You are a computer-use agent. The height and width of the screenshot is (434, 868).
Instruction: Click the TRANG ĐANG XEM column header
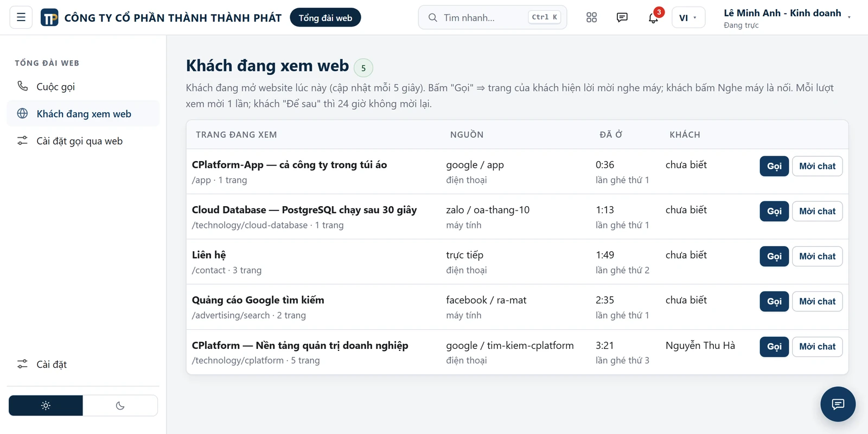[237, 135]
